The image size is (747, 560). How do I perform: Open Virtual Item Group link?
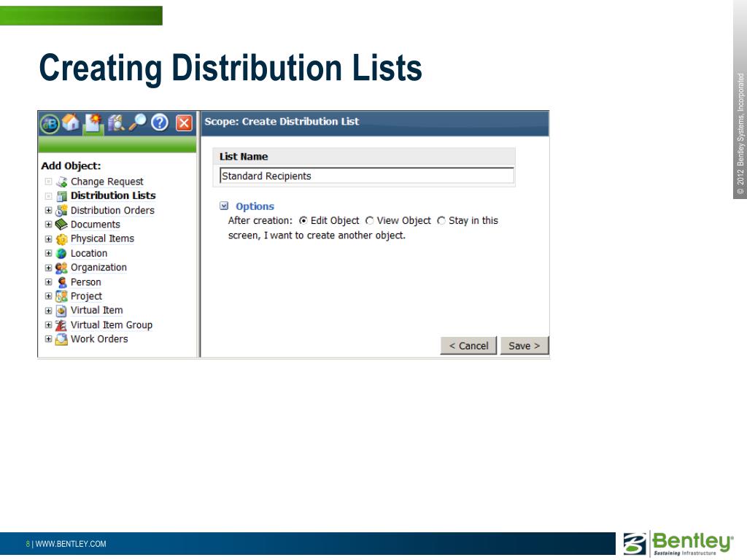(112, 324)
